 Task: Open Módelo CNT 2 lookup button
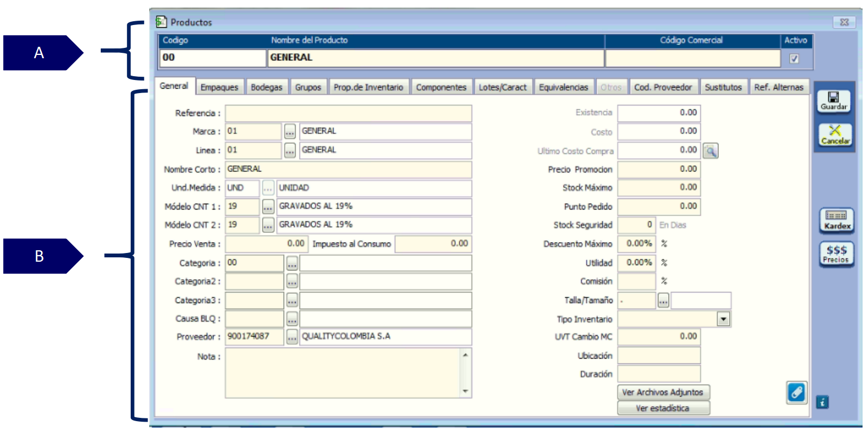coord(268,225)
